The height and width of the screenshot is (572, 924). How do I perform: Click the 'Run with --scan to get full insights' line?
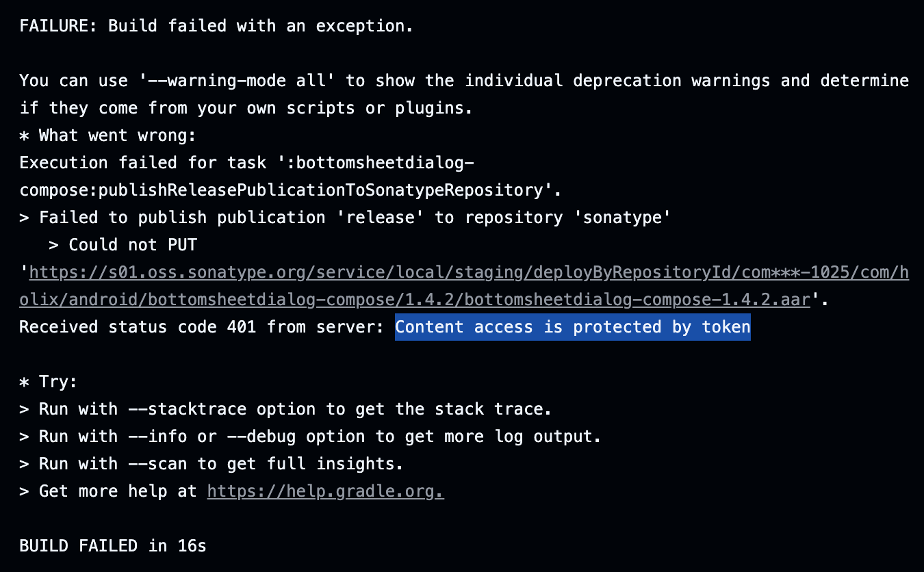click(211, 464)
